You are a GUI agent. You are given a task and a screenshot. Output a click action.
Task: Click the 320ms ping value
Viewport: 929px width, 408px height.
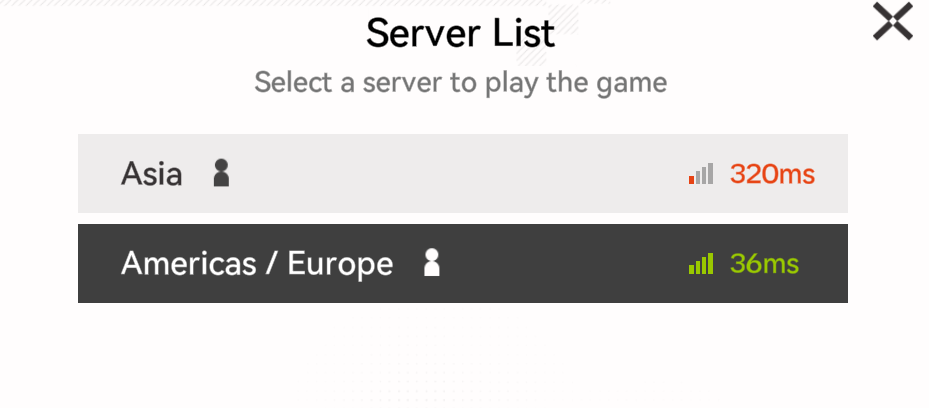pos(772,174)
